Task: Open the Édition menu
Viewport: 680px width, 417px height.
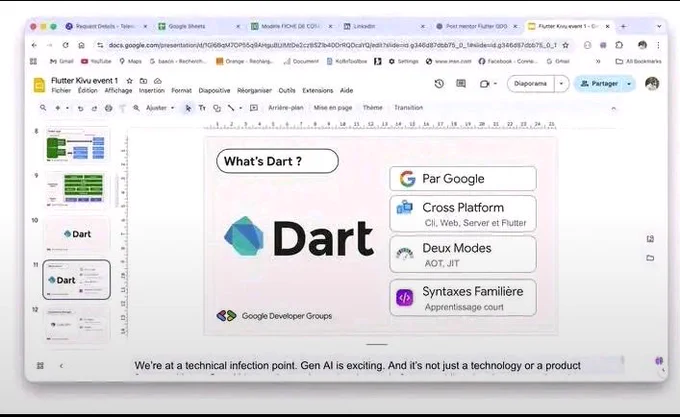Action: [x=88, y=91]
